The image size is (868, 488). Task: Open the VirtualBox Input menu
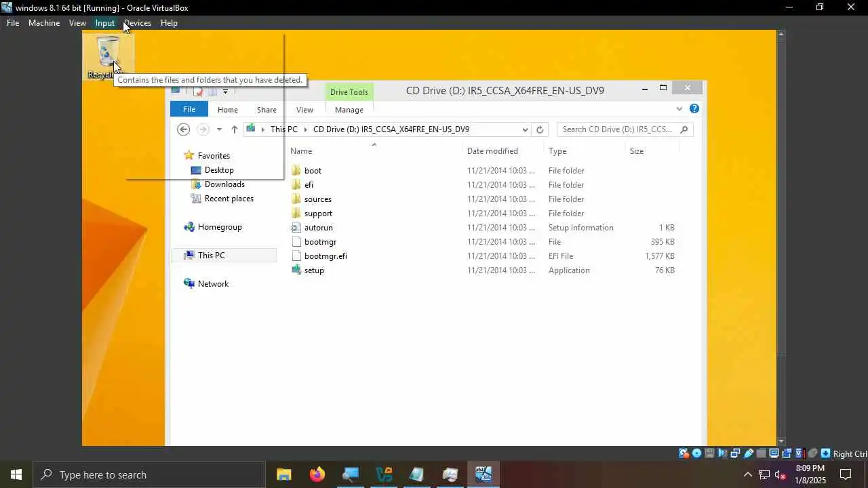[x=105, y=23]
